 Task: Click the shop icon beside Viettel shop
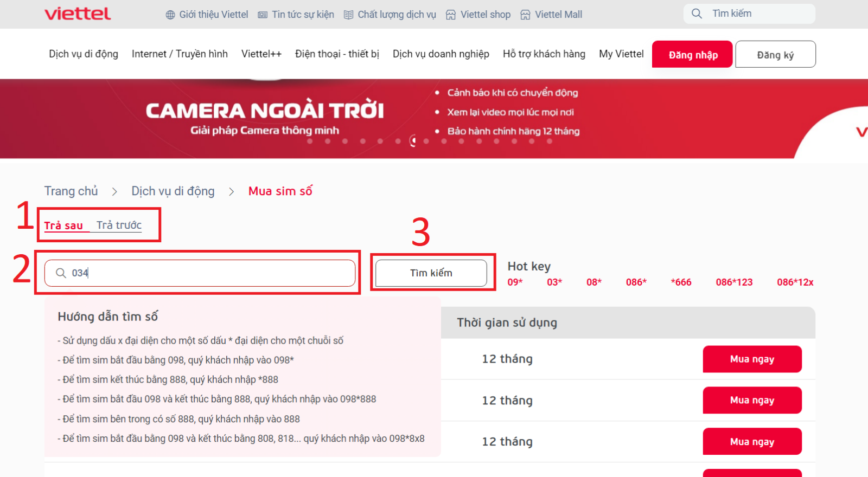451,15
